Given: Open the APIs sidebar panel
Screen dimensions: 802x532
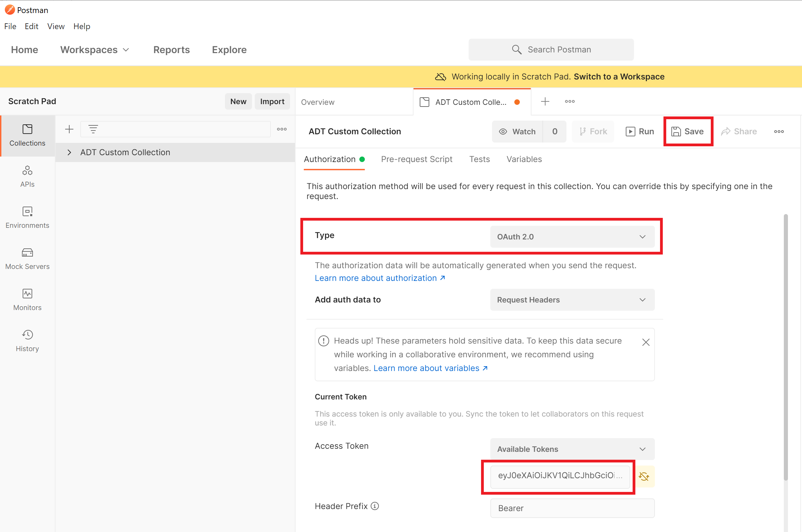Looking at the screenshot, I should (27, 177).
